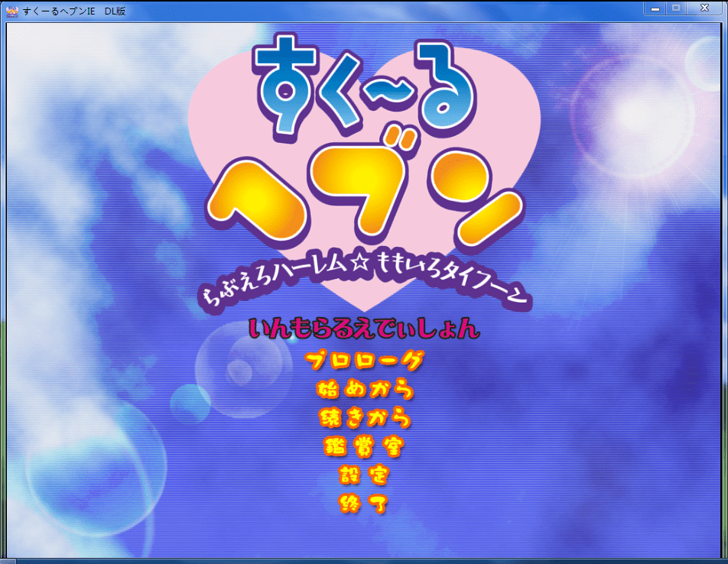Click the pink いんもらるえでぃしょん edition label
Image resolution: width=728 pixels, height=564 pixels.
(364, 330)
